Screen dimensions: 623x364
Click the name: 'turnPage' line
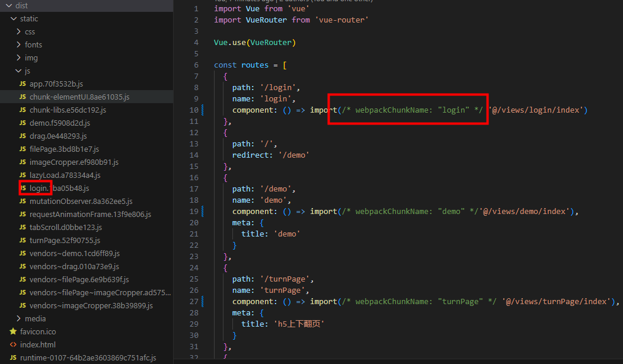[270, 290]
